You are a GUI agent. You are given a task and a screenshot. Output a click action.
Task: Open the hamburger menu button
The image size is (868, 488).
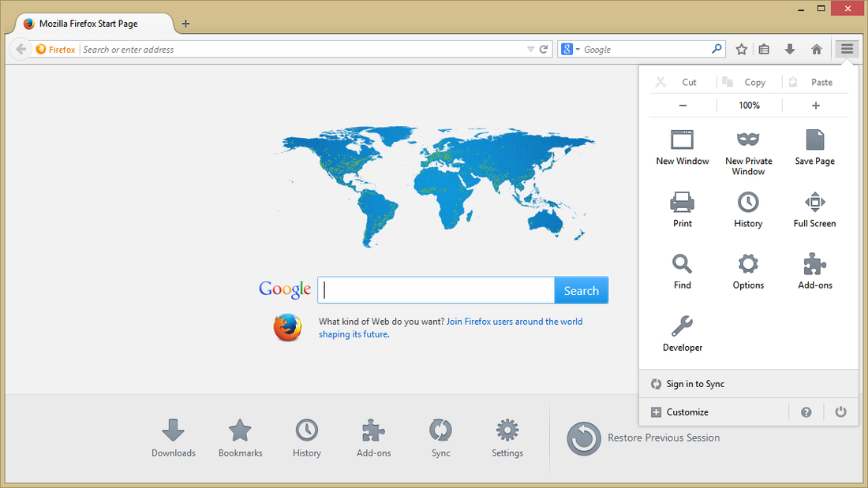pos(847,49)
